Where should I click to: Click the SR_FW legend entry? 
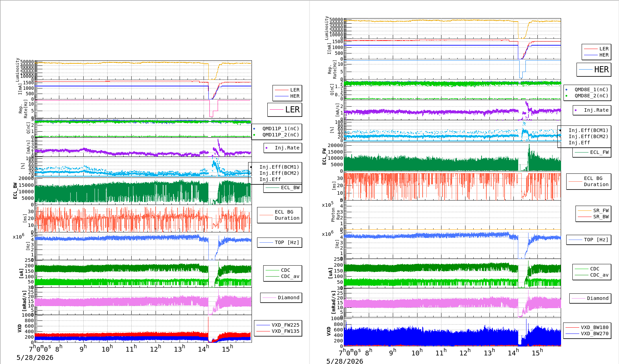593,210
